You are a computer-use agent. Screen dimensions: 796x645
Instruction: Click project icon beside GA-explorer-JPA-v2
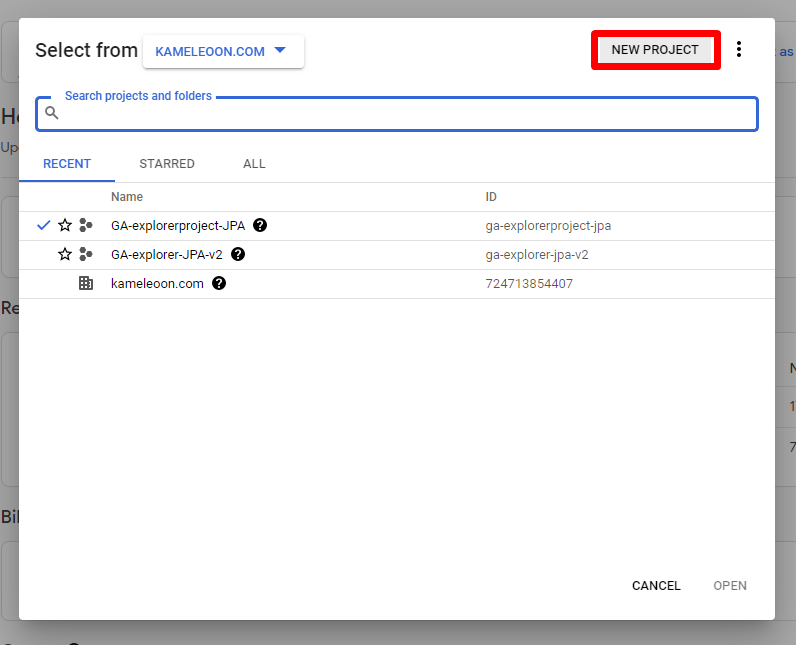pyautogui.click(x=86, y=254)
